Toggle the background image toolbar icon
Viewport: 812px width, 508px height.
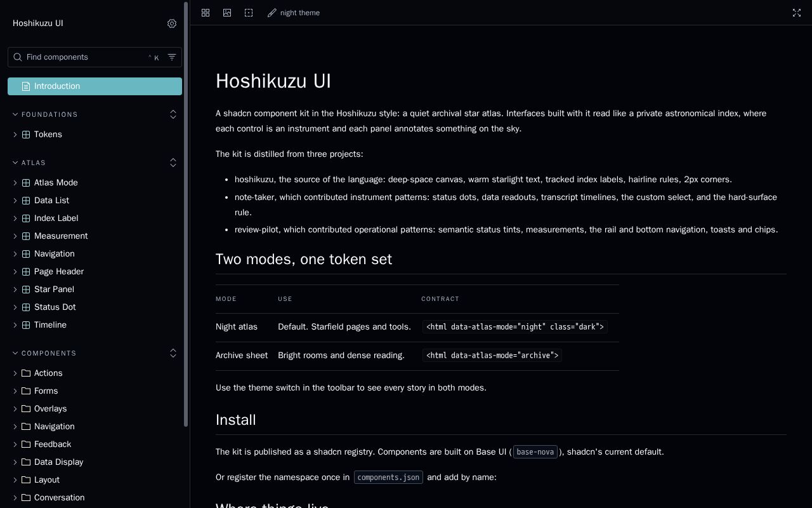click(227, 13)
